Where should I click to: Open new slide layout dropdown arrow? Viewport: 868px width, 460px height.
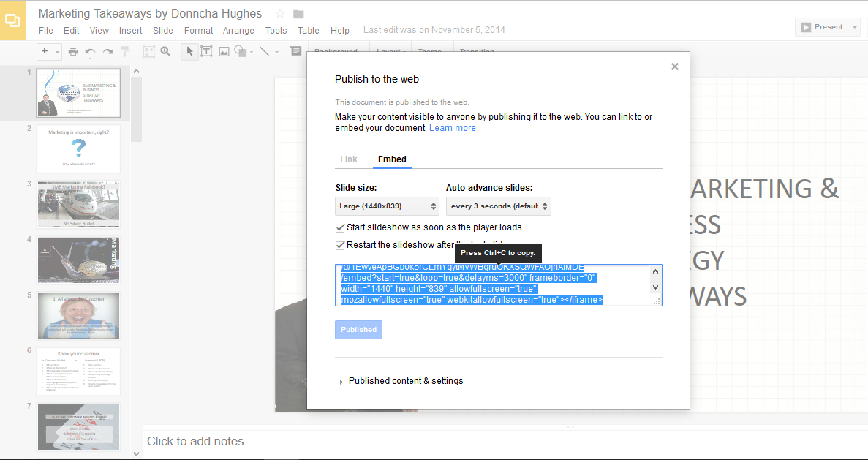(58, 51)
